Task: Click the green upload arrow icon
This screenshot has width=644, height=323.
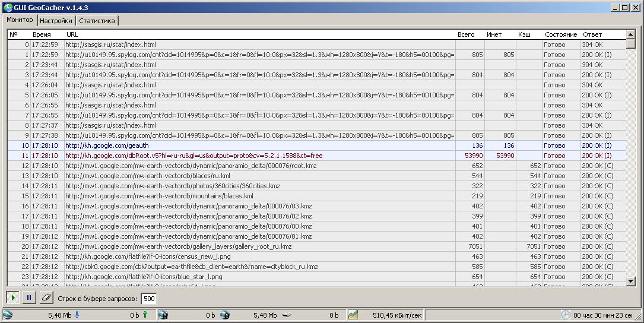Action: 145,315
